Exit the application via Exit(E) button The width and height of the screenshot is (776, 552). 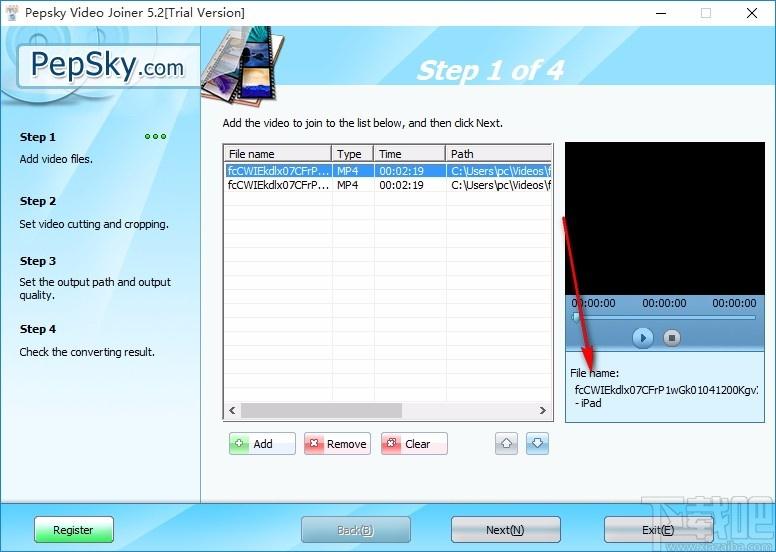[658, 530]
